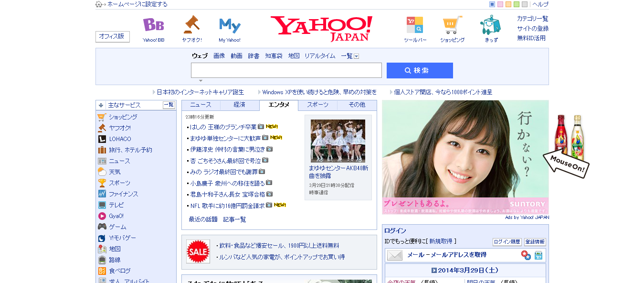
Task: Open LOHACO in the services sidebar
Action: [x=120, y=139]
